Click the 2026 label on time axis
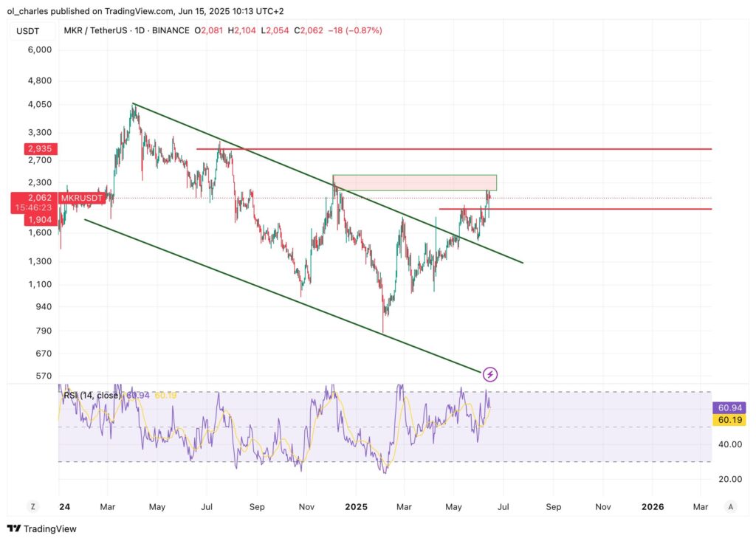Image resolution: width=756 pixels, height=541 pixels. (x=653, y=507)
